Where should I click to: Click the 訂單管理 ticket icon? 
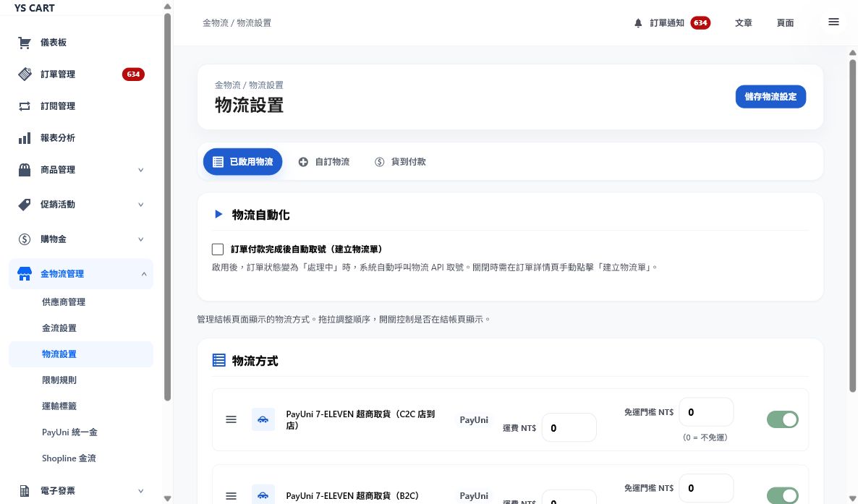[25, 74]
